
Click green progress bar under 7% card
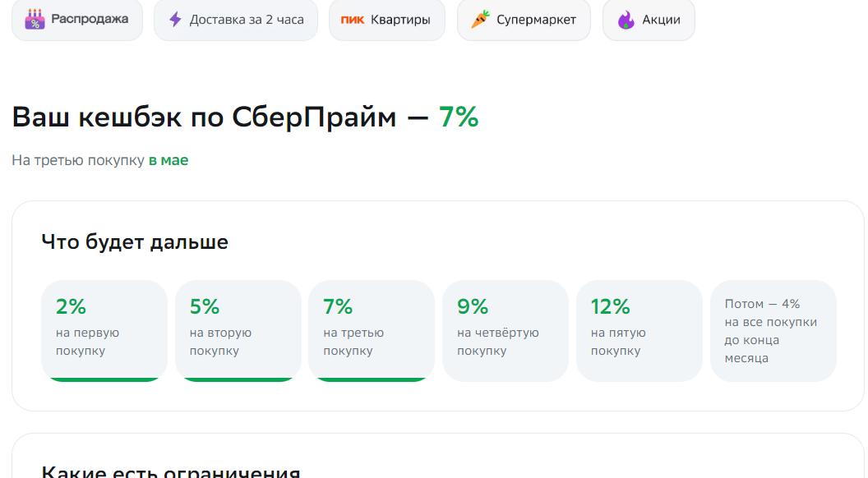[x=372, y=379]
